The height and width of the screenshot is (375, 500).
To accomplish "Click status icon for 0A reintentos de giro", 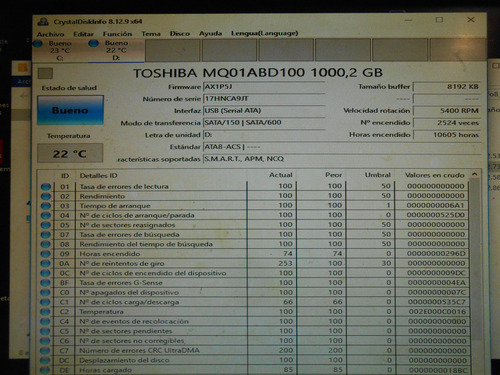I will click(46, 264).
